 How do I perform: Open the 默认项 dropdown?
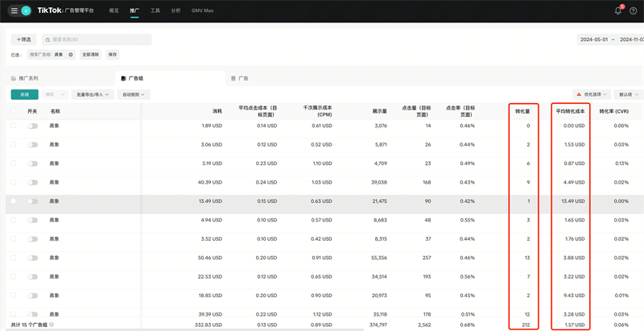629,94
